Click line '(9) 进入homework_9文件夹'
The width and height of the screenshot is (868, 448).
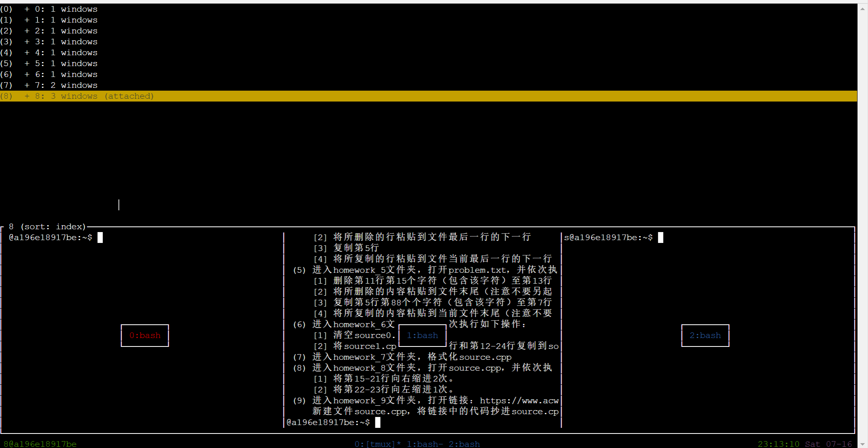(426, 400)
